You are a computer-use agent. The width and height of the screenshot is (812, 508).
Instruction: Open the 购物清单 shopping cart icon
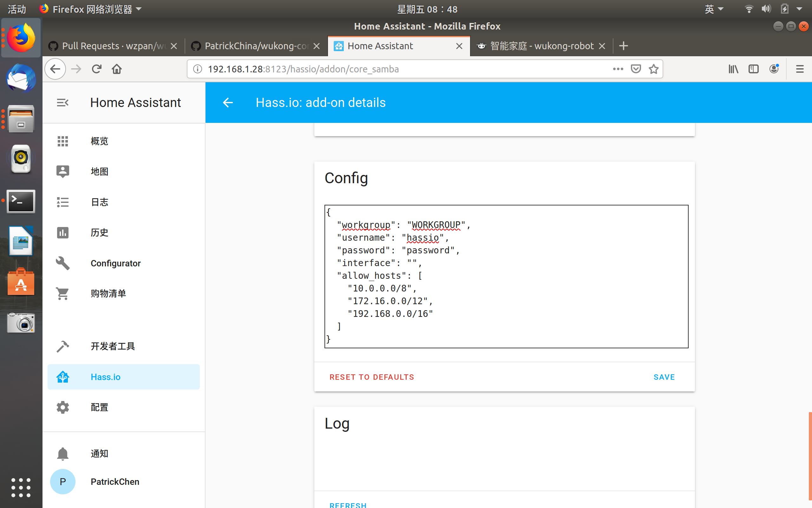(63, 294)
